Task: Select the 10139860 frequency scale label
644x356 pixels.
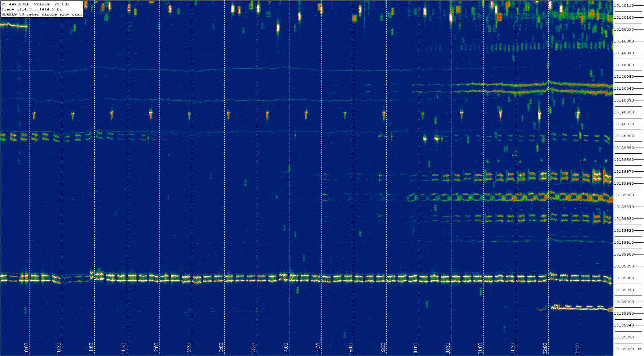Action: (624, 302)
